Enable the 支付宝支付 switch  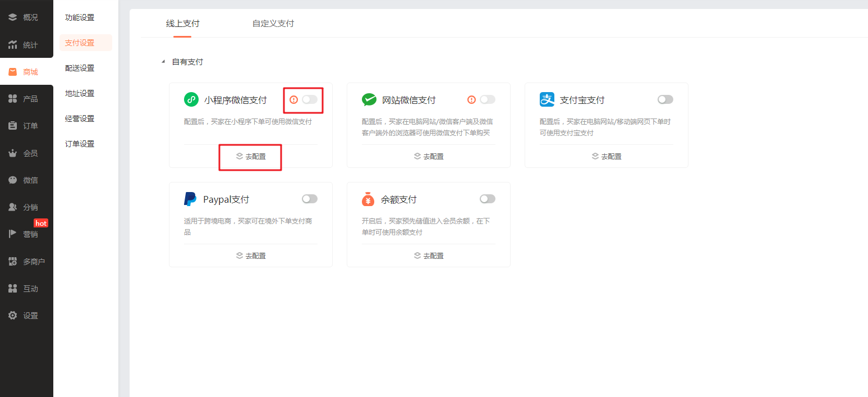pyautogui.click(x=665, y=99)
